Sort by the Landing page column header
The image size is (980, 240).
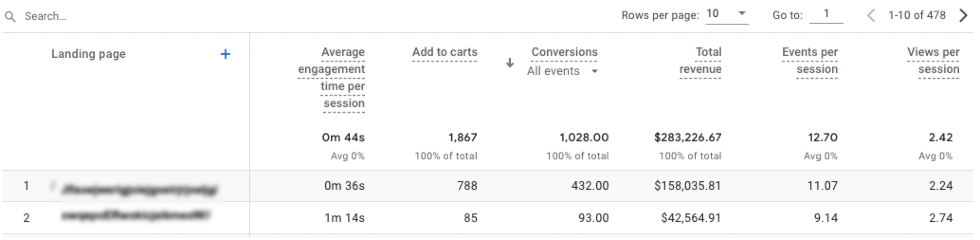(88, 54)
